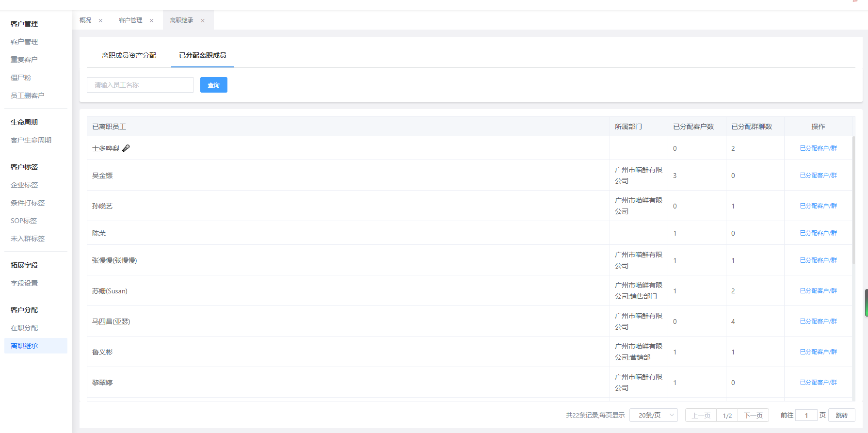Click the page number input box
The width and height of the screenshot is (868, 433).
coord(806,415)
